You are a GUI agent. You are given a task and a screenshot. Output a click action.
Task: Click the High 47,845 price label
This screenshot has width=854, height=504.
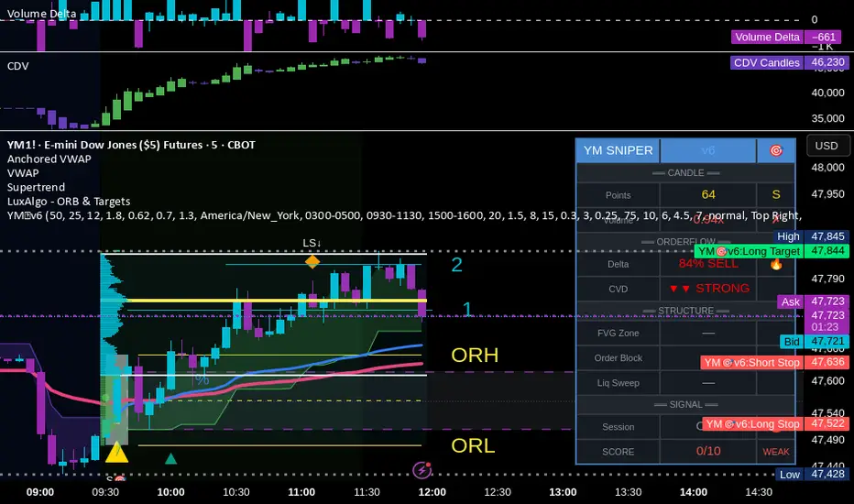point(810,236)
